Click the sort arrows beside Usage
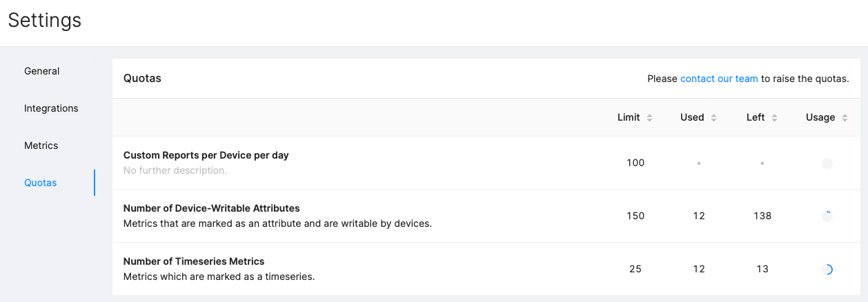Screen dimensions: 868x302 (844, 118)
